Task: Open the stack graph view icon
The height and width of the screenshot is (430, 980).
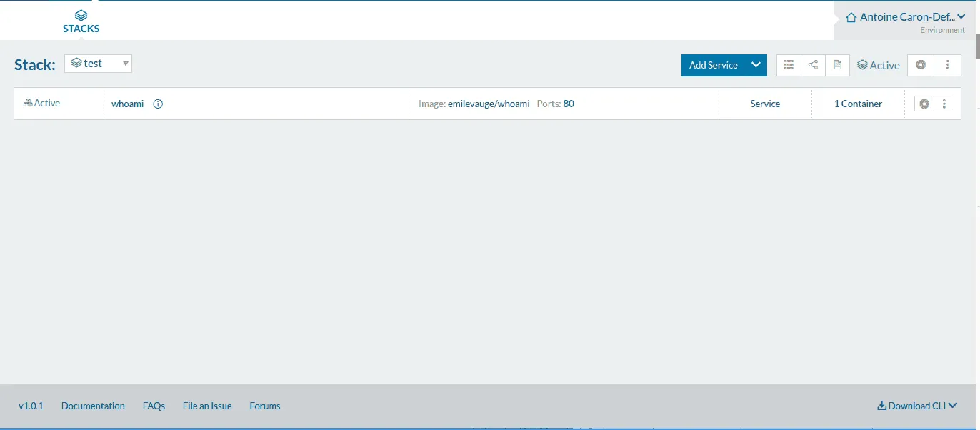Action: (813, 65)
